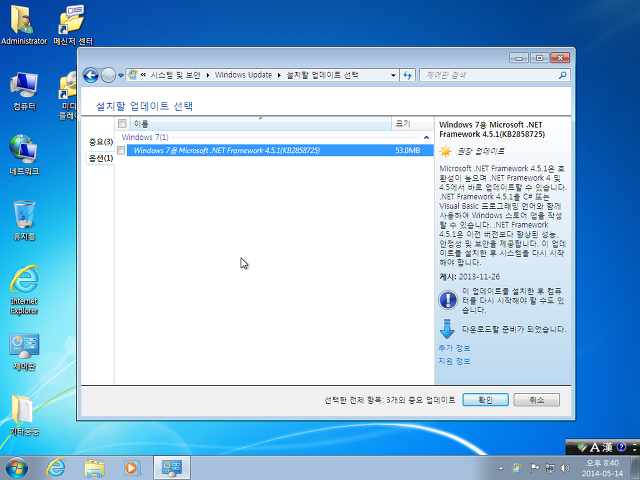640x480 pixels.
Task: Click the refresh button beside address bar
Action: 407,76
